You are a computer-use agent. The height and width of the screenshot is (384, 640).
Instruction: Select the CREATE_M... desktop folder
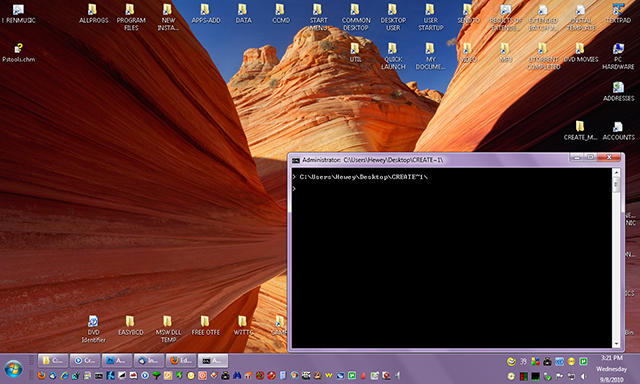pos(580,130)
